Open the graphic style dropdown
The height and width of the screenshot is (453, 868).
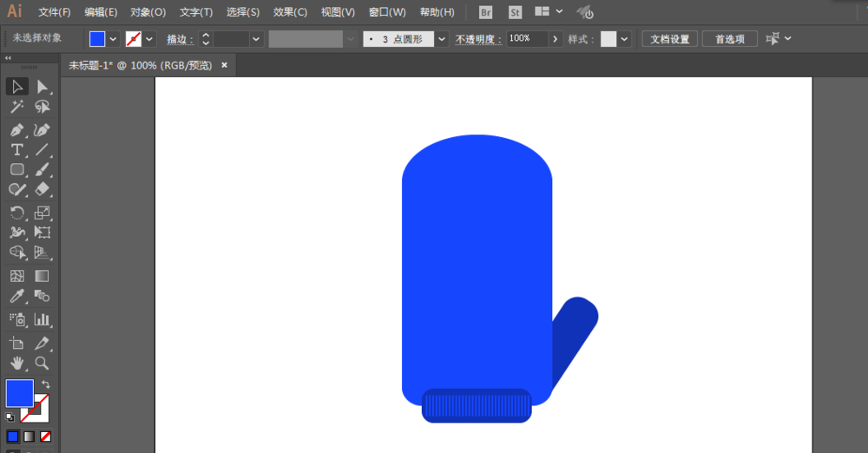[x=624, y=39]
